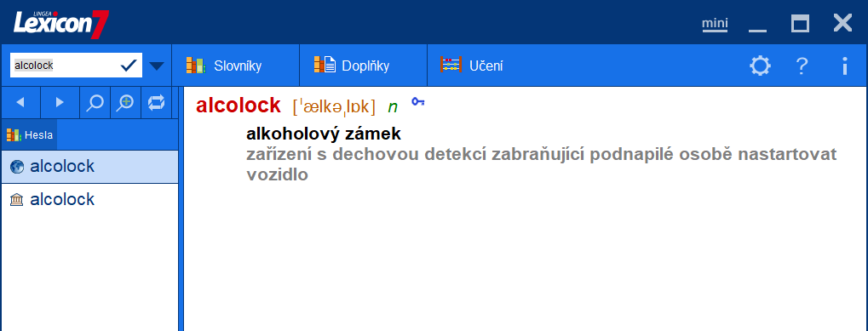Click the magnifier with plus icon
Image resolution: width=868 pixels, height=331 pixels.
tap(126, 103)
